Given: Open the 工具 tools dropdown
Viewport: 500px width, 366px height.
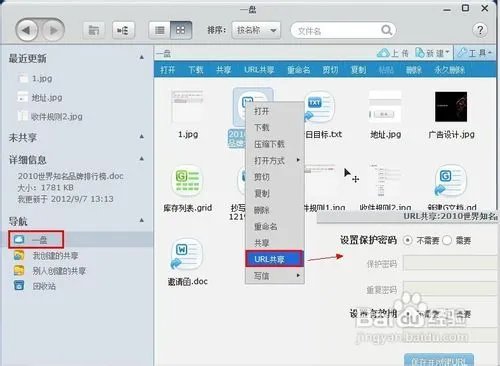Looking at the screenshot, I should click(474, 53).
